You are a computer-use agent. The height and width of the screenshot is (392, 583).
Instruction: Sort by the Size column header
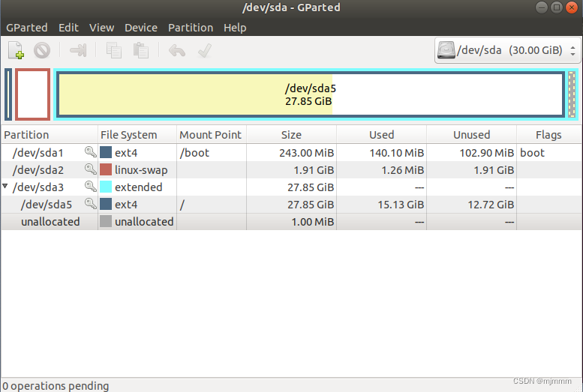point(291,134)
